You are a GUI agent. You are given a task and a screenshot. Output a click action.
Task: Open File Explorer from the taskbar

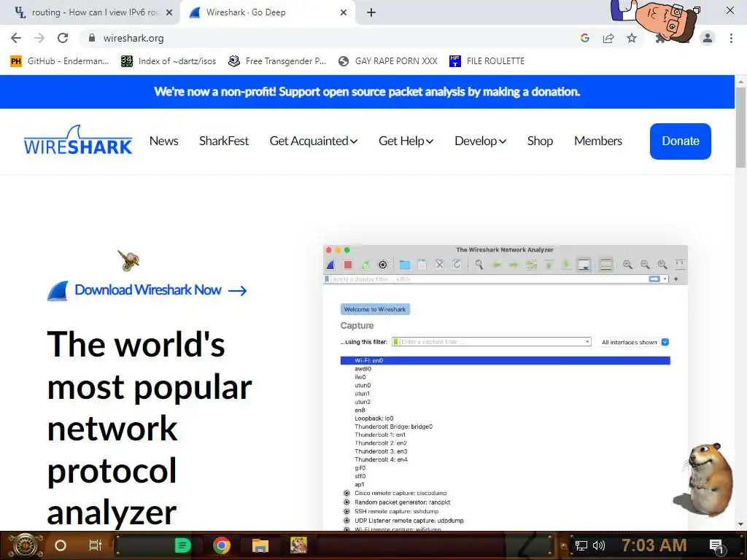[260, 545]
